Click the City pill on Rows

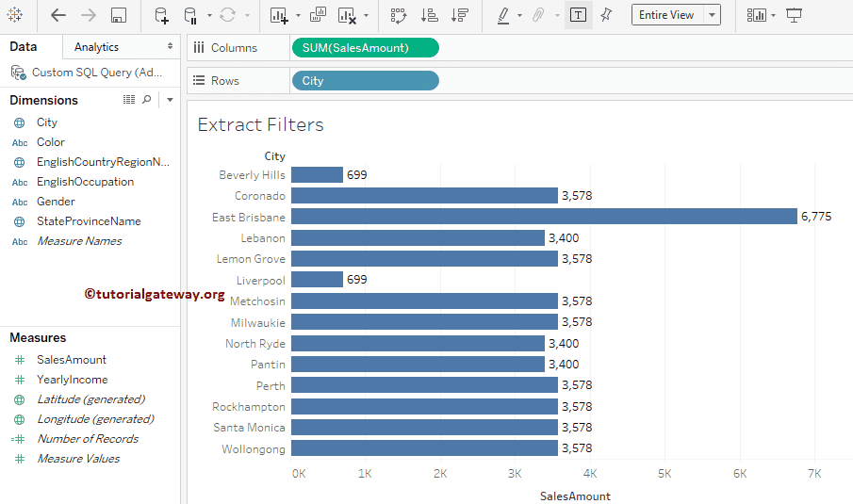(x=366, y=80)
